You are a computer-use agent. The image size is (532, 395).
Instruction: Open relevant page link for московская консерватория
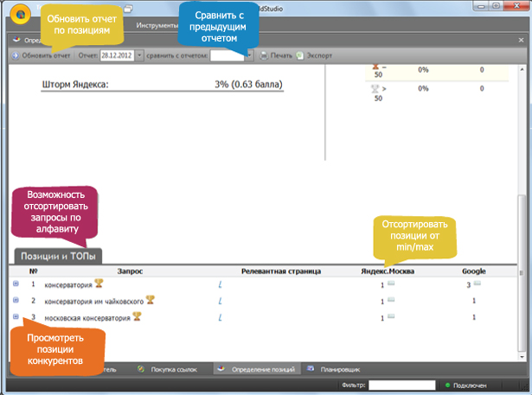(221, 317)
